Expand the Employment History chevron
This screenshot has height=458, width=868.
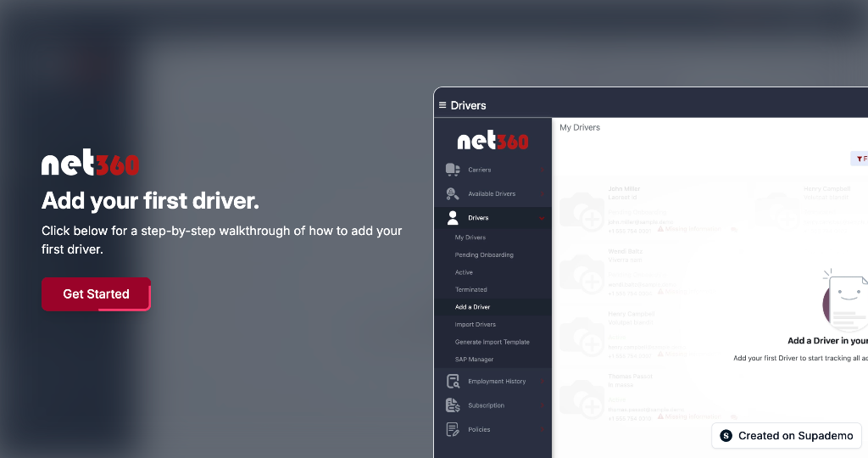click(542, 382)
